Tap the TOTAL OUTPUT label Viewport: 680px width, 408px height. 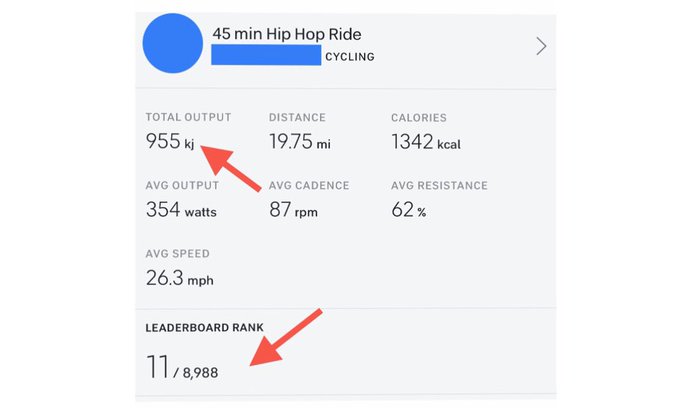click(x=188, y=117)
